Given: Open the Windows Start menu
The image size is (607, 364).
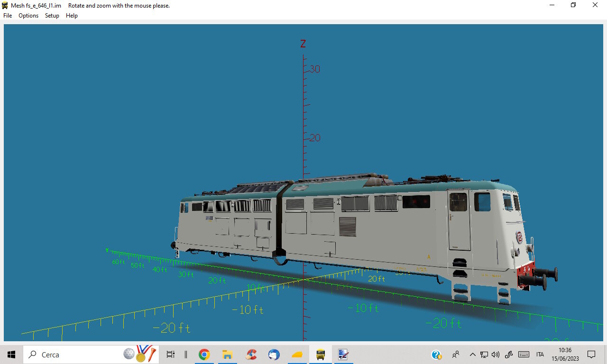Looking at the screenshot, I should pyautogui.click(x=11, y=355).
